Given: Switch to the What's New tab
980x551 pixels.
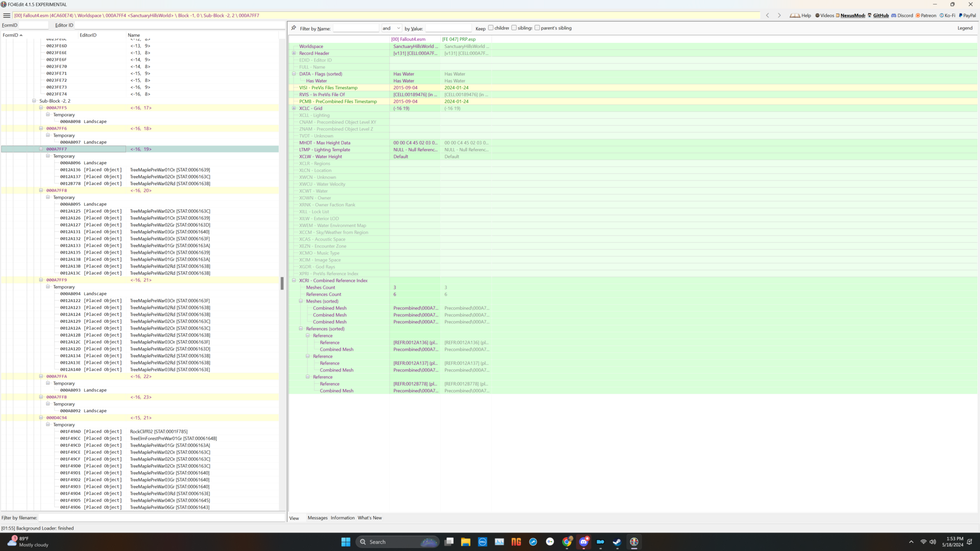Looking at the screenshot, I should [370, 518].
